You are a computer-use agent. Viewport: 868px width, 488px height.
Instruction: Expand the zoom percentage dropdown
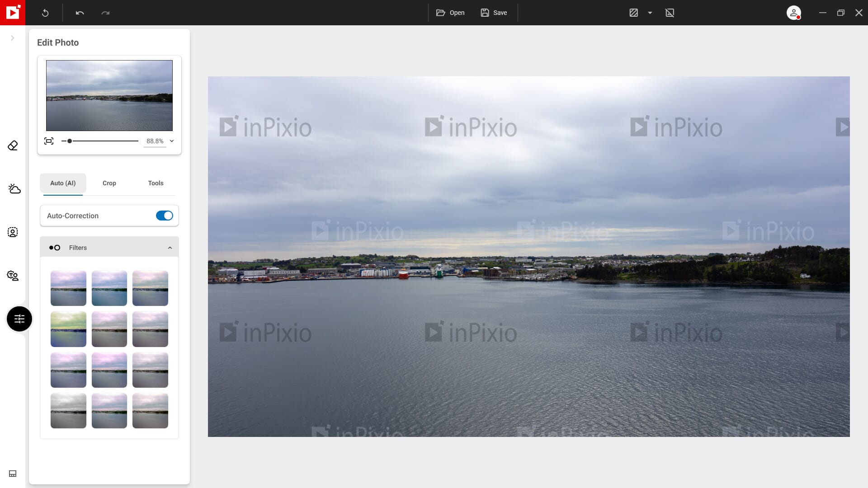point(172,141)
